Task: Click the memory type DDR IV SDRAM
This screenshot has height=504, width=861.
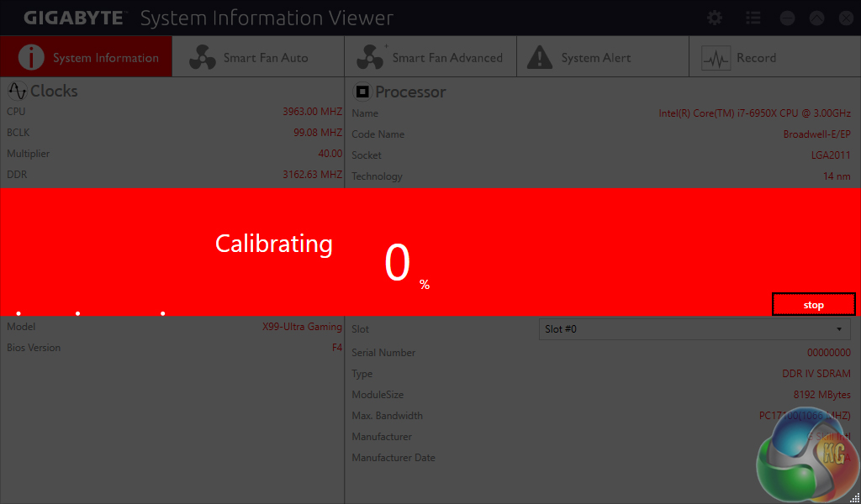Action: click(x=816, y=374)
